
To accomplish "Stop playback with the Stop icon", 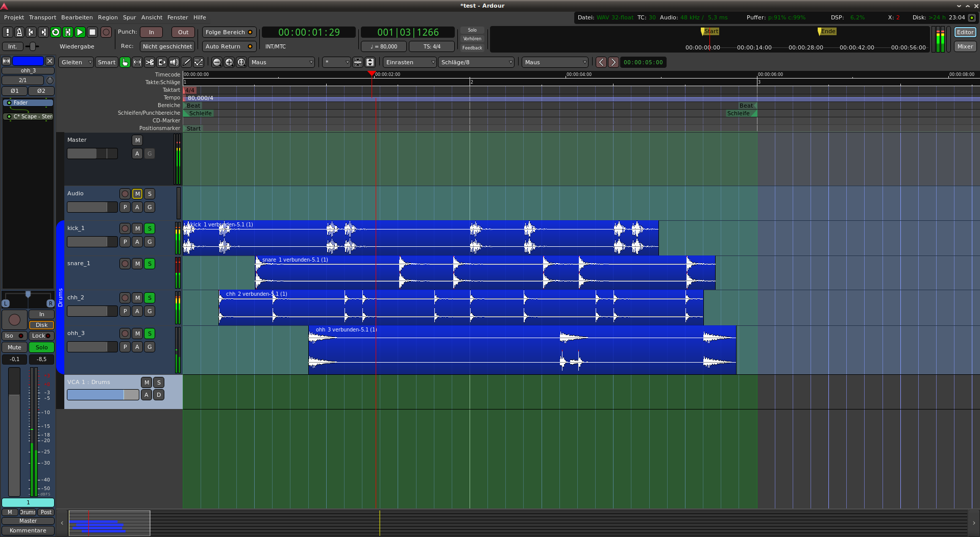I will 92,32.
